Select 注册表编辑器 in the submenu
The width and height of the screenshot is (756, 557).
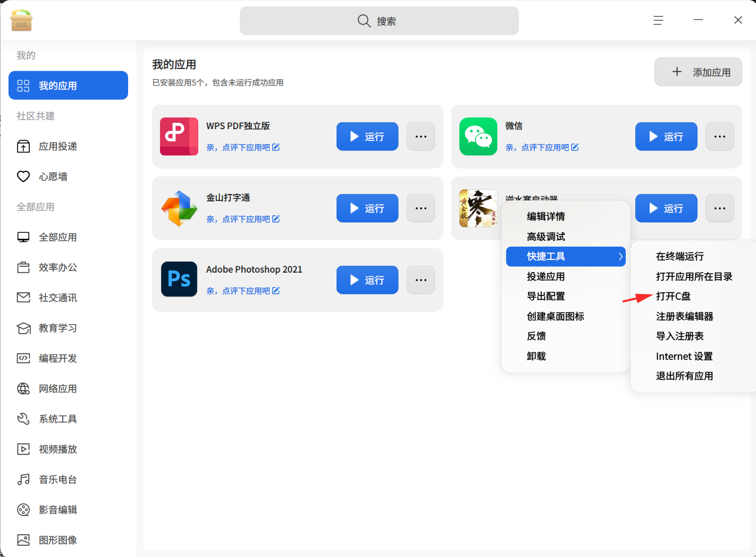685,316
